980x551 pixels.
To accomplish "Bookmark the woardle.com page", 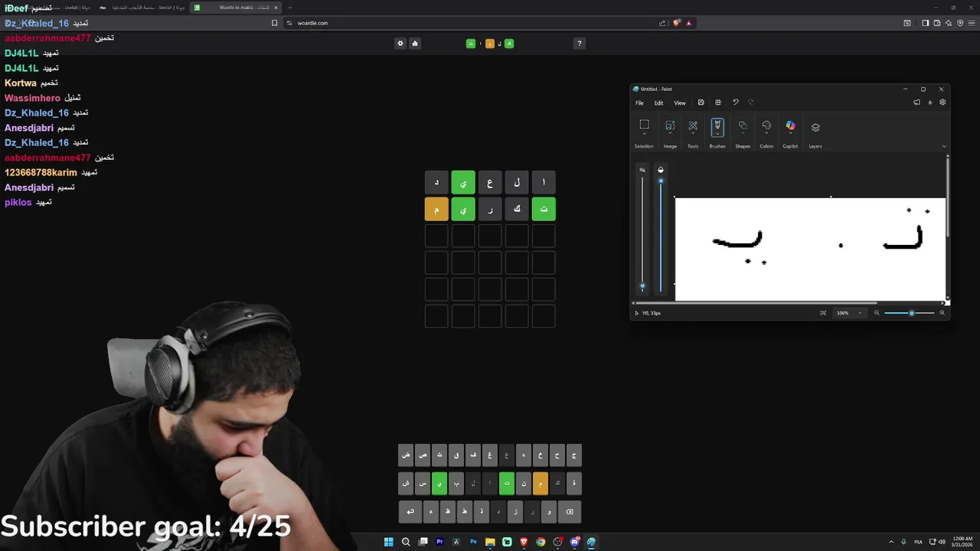I will (x=274, y=23).
